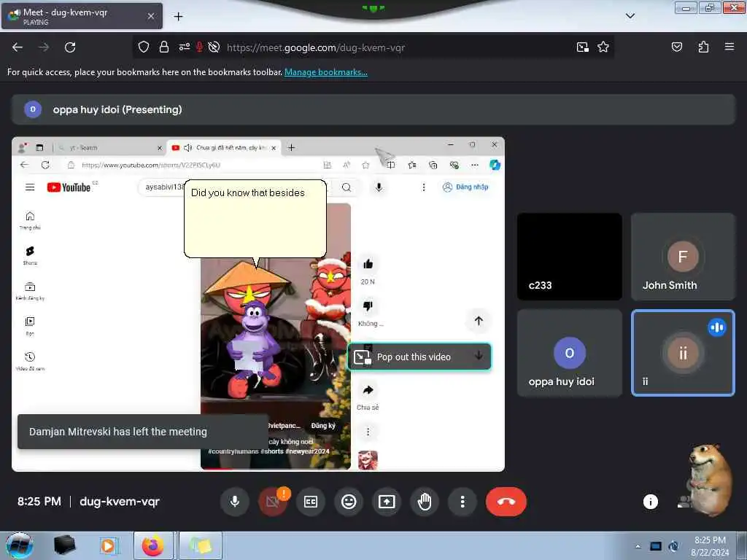Click picture-in-picture icon in address bar

(582, 47)
